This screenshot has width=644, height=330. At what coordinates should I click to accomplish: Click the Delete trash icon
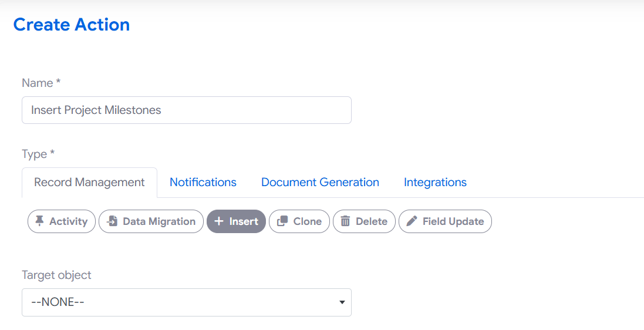346,221
